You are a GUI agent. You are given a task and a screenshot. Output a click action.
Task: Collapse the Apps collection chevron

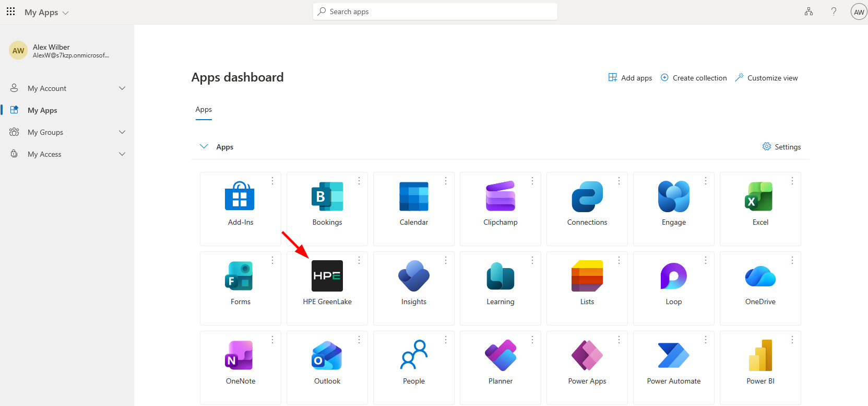pyautogui.click(x=204, y=147)
